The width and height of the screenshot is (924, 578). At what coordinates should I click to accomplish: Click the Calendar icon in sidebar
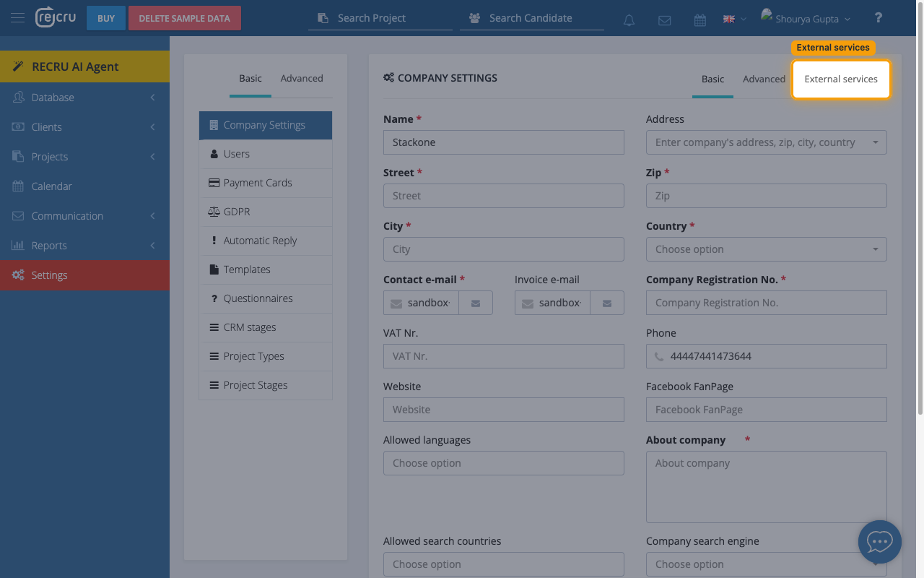[18, 186]
